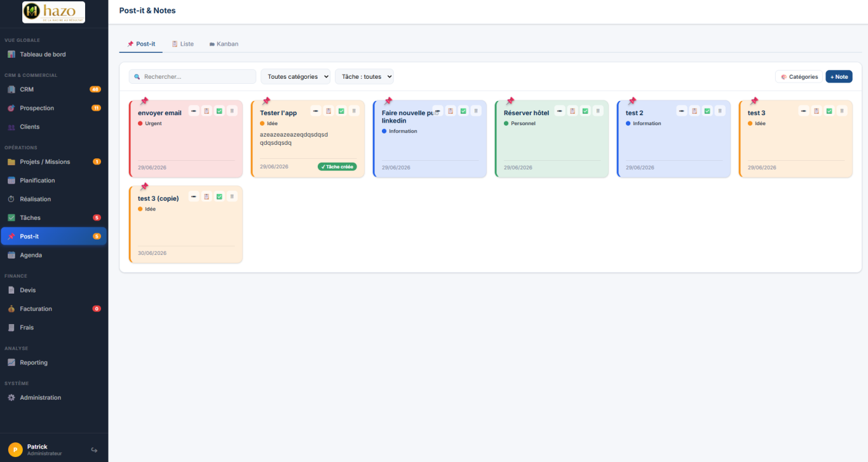This screenshot has height=462, width=868.
Task: Click the trash icon on Faire nouvelle pub linkedin note
Action: click(476, 111)
